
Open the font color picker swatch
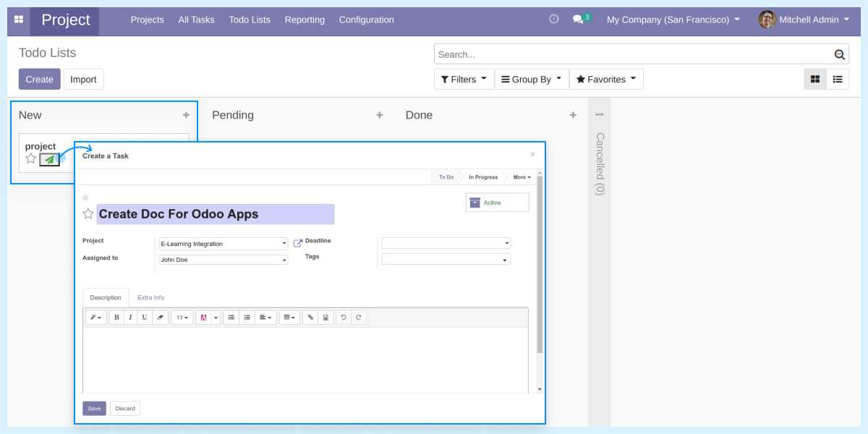205,317
